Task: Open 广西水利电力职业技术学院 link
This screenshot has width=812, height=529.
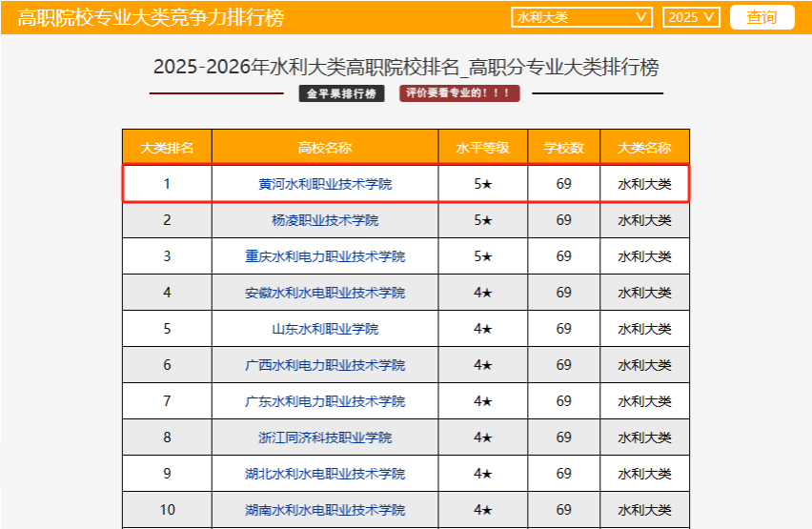Action: 325,365
